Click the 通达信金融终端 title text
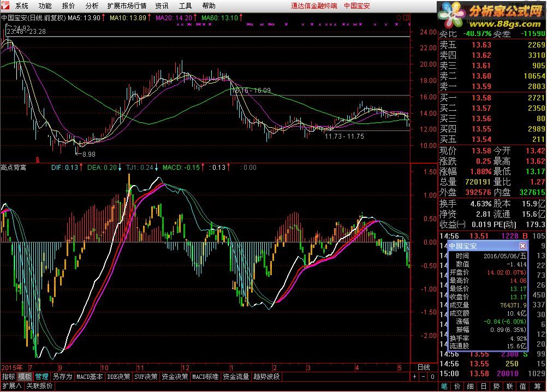 point(314,5)
